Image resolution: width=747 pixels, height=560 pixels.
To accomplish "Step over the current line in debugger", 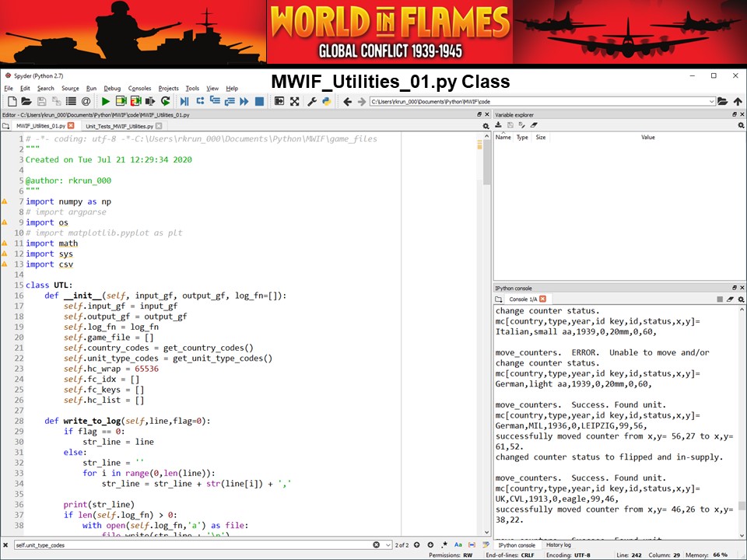I will pos(200,101).
